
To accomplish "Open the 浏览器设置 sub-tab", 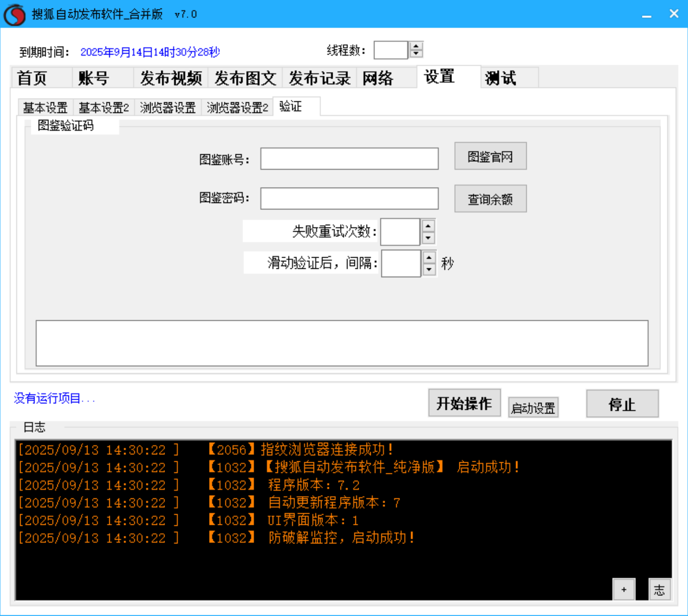I will coord(168,107).
